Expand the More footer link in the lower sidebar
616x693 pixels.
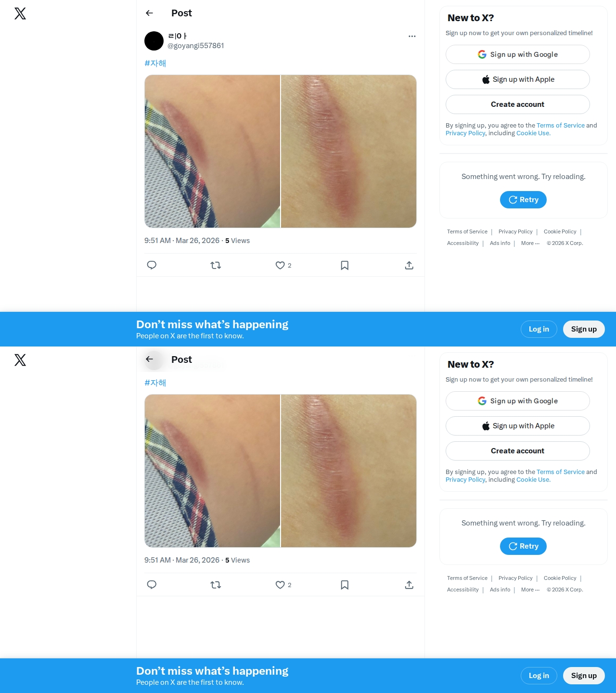point(530,590)
